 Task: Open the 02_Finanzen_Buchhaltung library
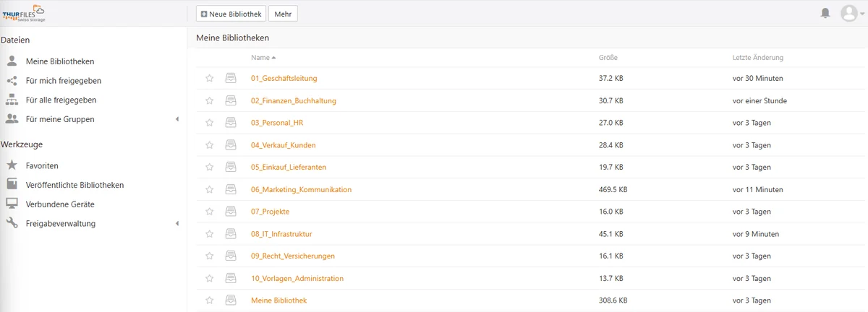[294, 100]
